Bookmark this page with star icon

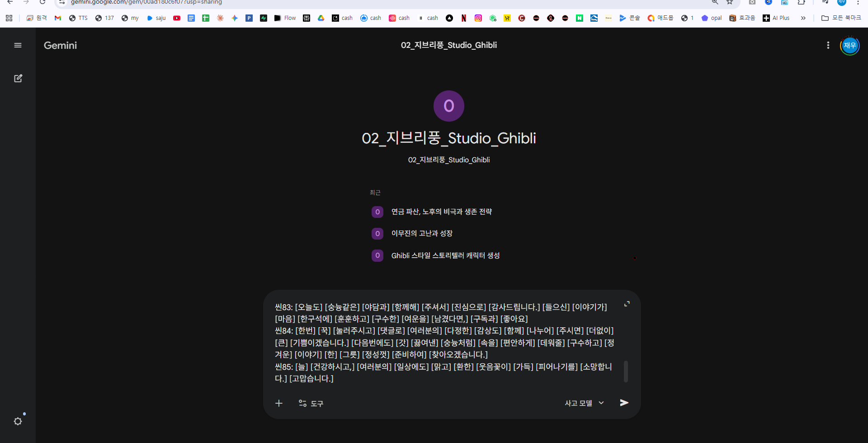[x=730, y=2]
